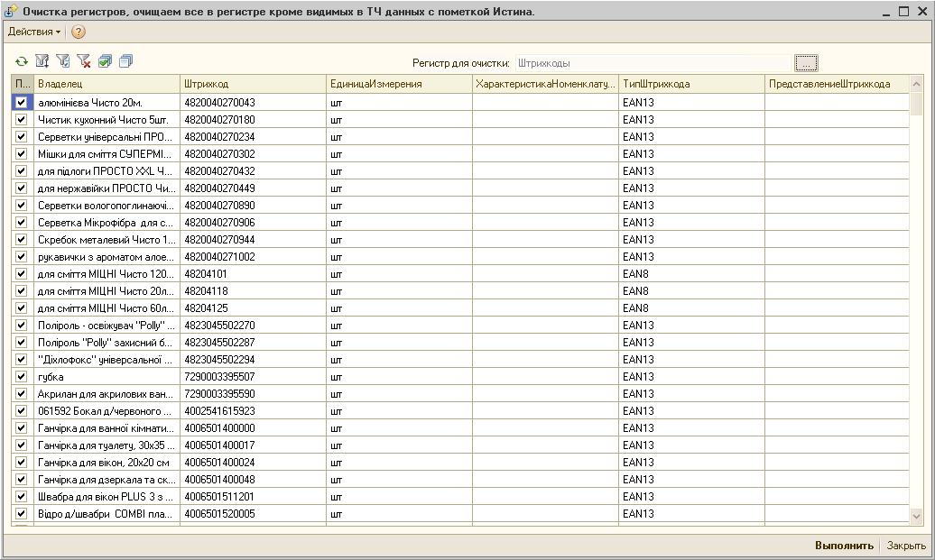This screenshot has height=560, width=935.
Task: Click the scrollbar up arrow of the table
Action: [x=916, y=83]
